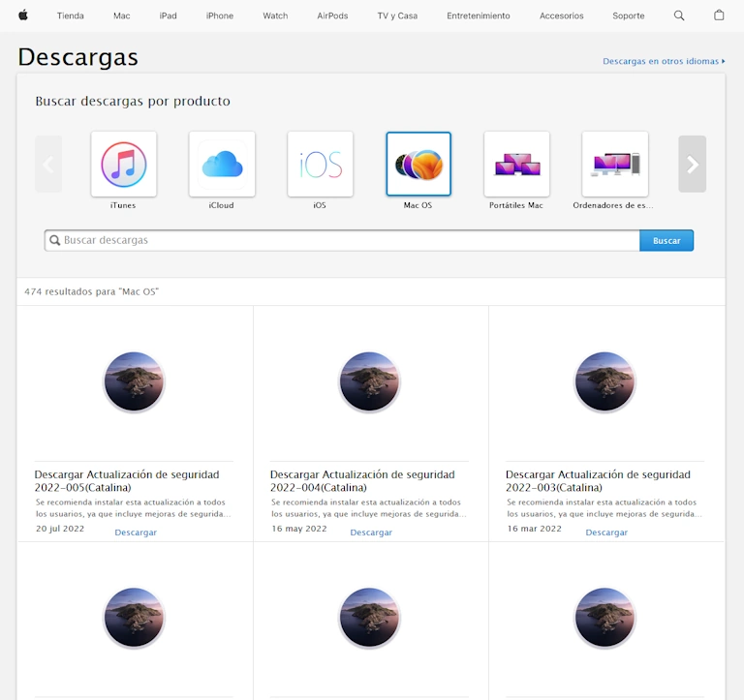Open the Accesorios menu item
Image resolution: width=744 pixels, height=700 pixels.
click(561, 15)
